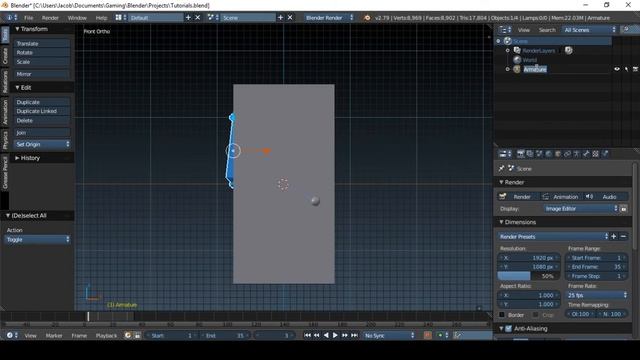The image size is (640, 360).
Task: Click the resolution percentage 50% slider
Action: point(529,276)
